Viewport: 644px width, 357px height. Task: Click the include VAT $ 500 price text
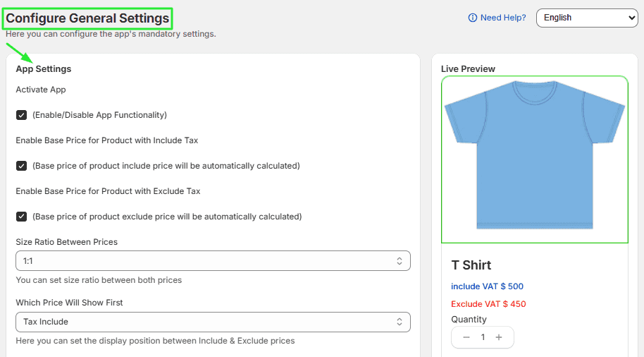click(487, 286)
